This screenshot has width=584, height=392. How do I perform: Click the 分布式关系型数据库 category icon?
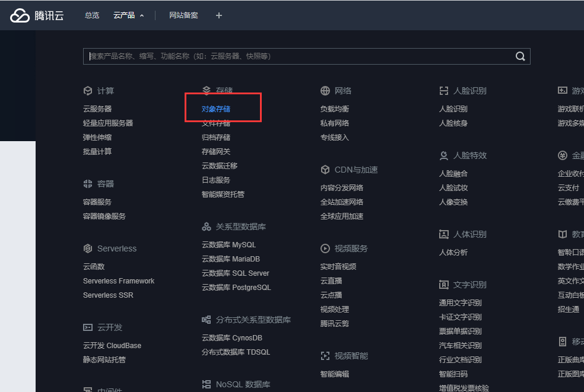pyautogui.click(x=207, y=320)
